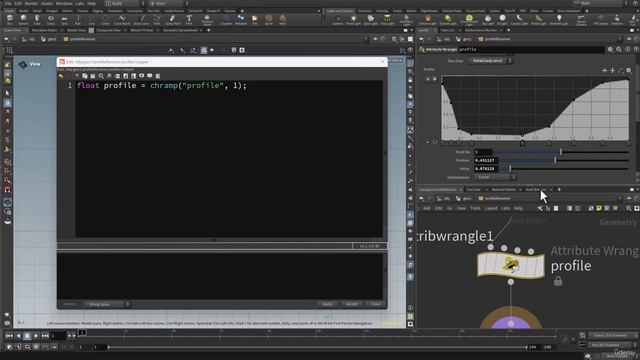Open the Windows menu
640x360 pixels.
[64, 3]
